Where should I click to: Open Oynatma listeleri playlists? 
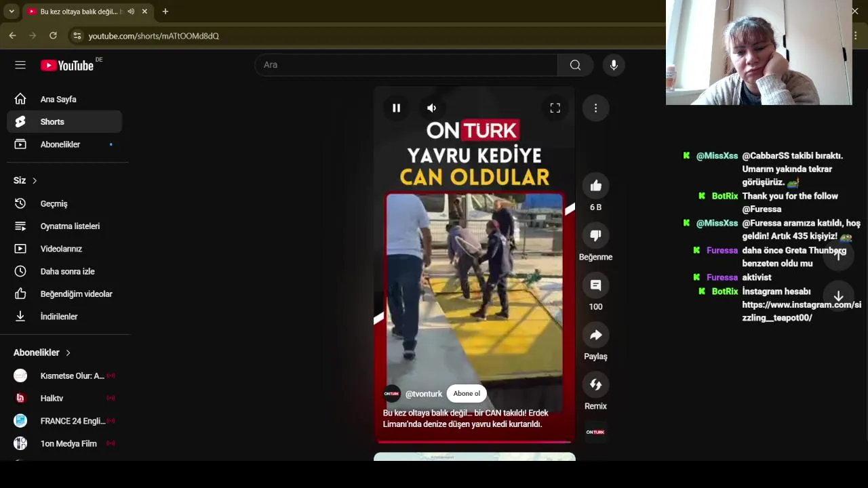64,226
